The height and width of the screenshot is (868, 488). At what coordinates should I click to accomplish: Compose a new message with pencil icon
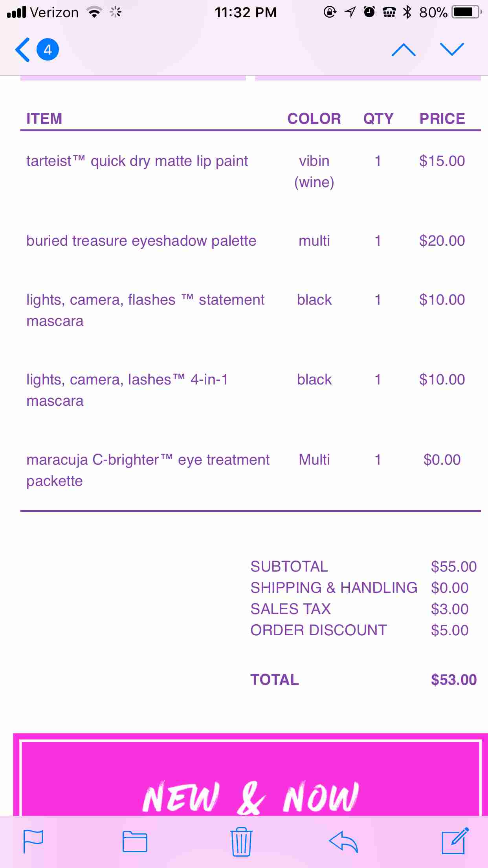455,841
